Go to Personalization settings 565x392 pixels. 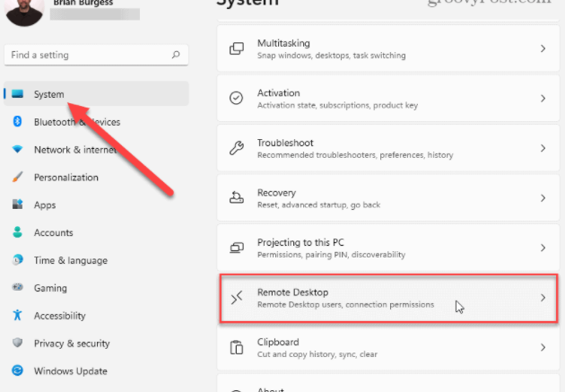(x=65, y=178)
